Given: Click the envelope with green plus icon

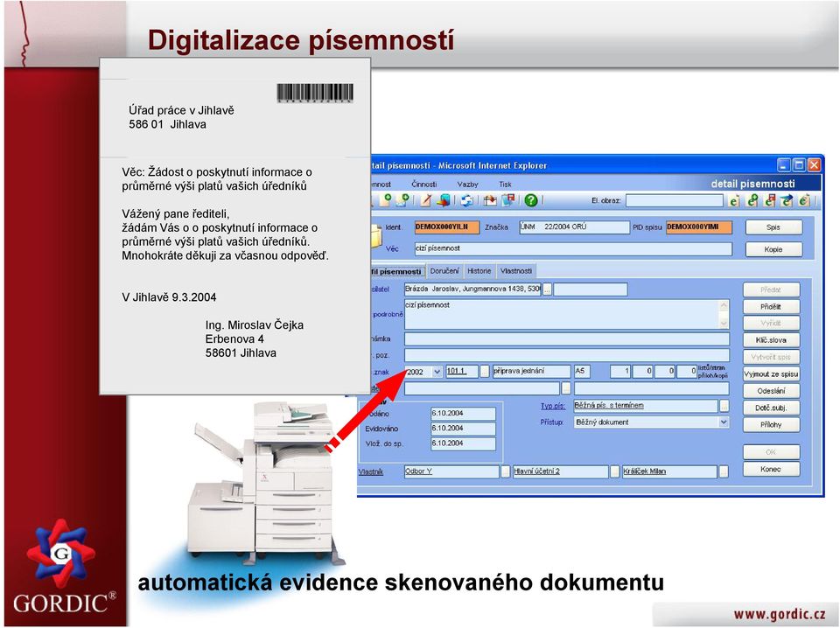Looking at the screenshot, I should pos(402,200).
